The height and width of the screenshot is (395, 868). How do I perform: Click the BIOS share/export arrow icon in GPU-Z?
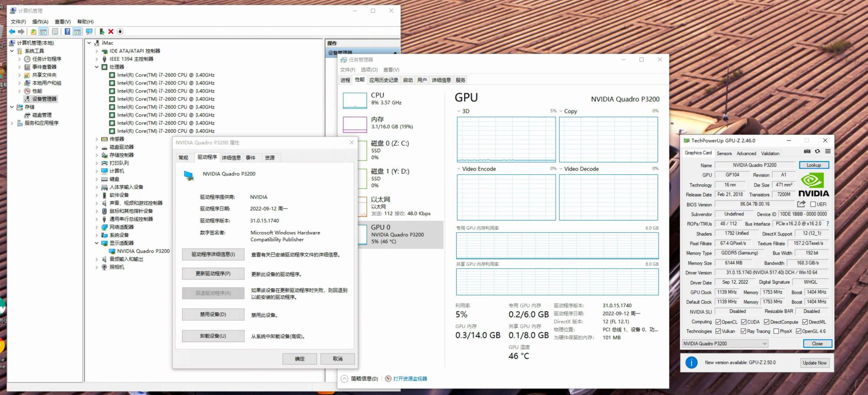tap(801, 204)
